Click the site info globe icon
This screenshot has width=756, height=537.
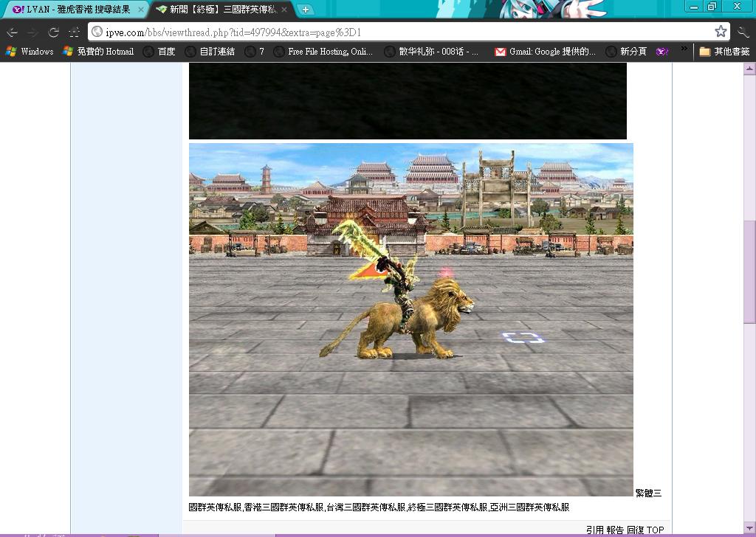(x=97, y=32)
